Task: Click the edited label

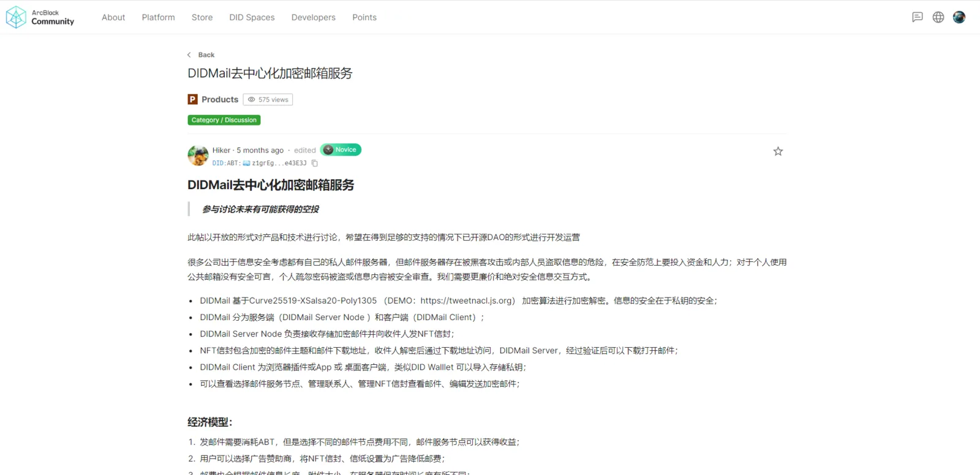Action: (x=305, y=150)
